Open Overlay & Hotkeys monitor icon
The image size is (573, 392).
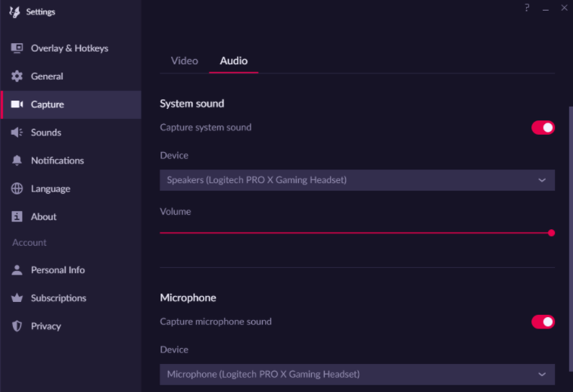[17, 48]
